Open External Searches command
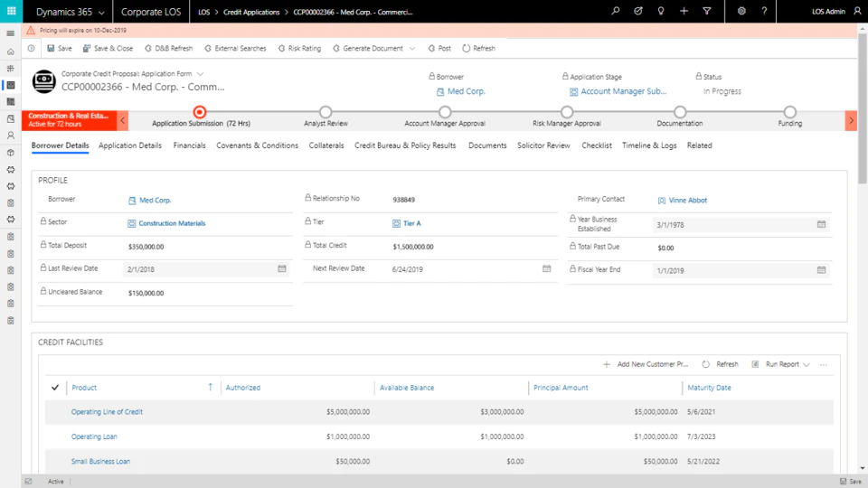 pyautogui.click(x=235, y=48)
